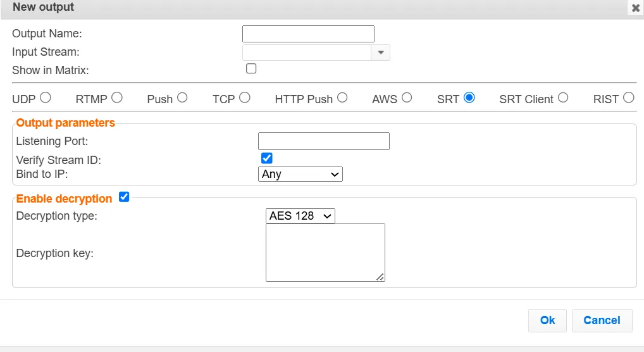Select the AWS radio button

pos(407,98)
